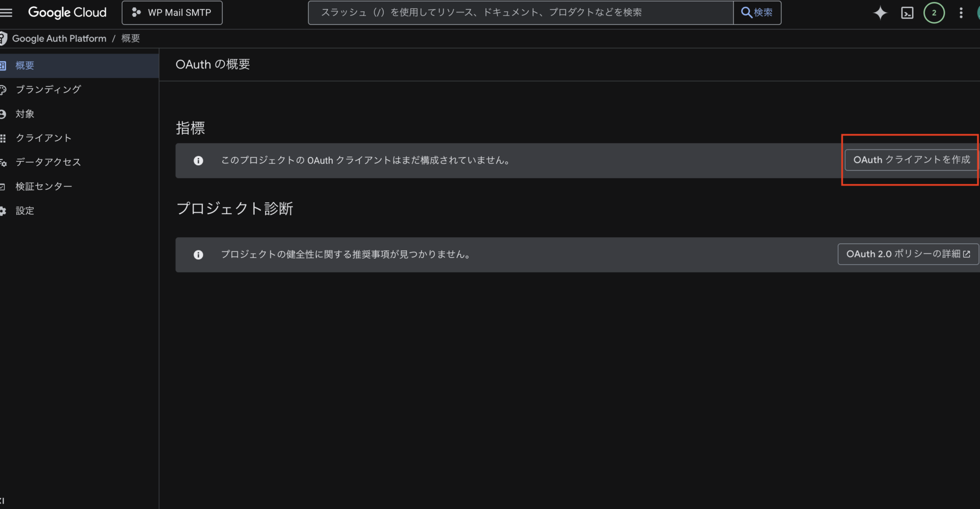This screenshot has height=509, width=980.
Task: Click the Google Cloud logo
Action: [67, 13]
